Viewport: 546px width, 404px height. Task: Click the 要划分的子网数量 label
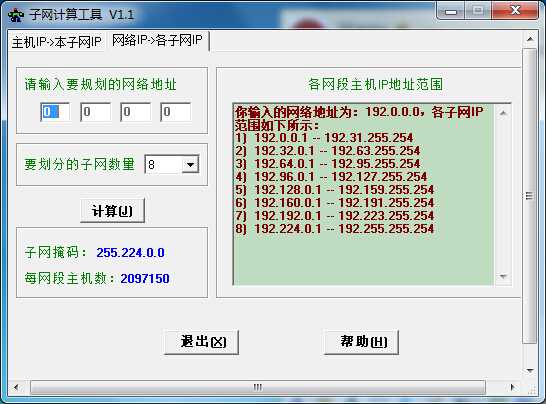(79, 164)
